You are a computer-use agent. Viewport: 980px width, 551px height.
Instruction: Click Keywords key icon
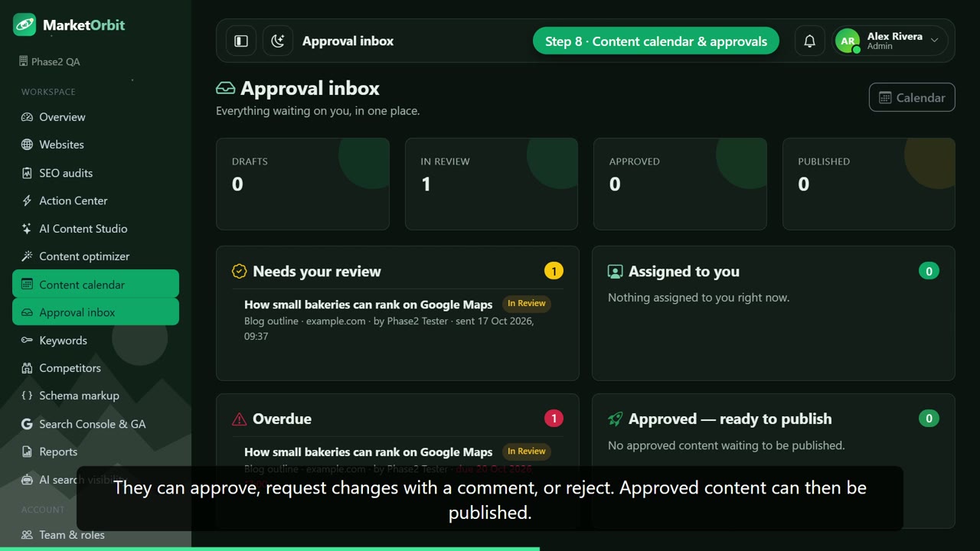tap(27, 341)
